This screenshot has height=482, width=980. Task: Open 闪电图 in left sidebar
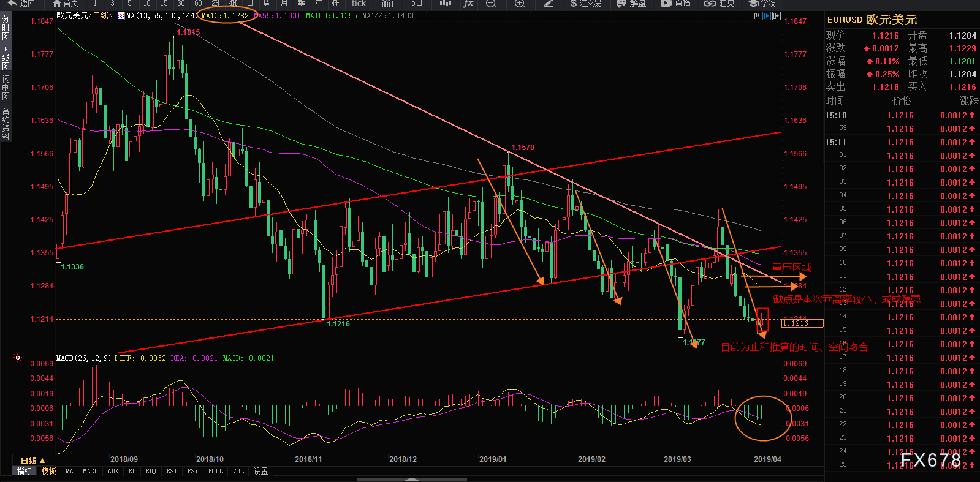click(x=6, y=88)
